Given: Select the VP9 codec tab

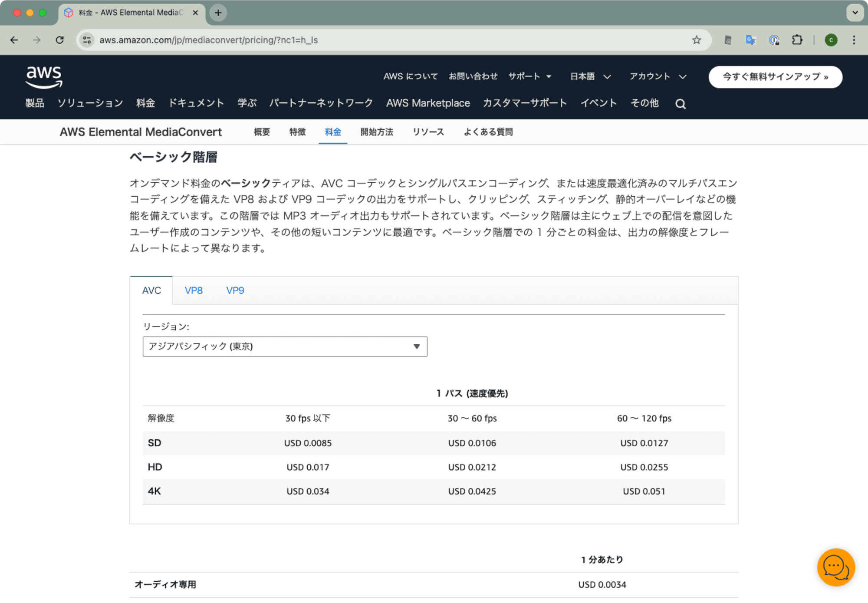Looking at the screenshot, I should click(x=235, y=290).
